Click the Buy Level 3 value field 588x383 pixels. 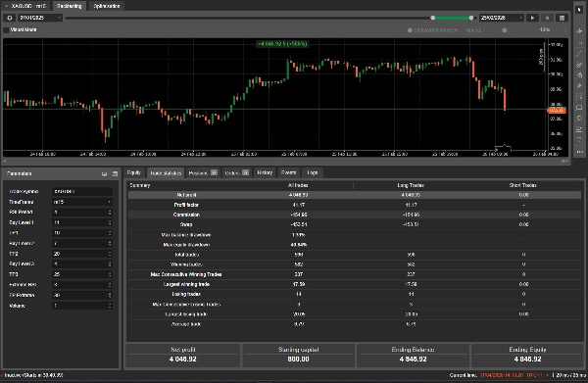(x=82, y=263)
